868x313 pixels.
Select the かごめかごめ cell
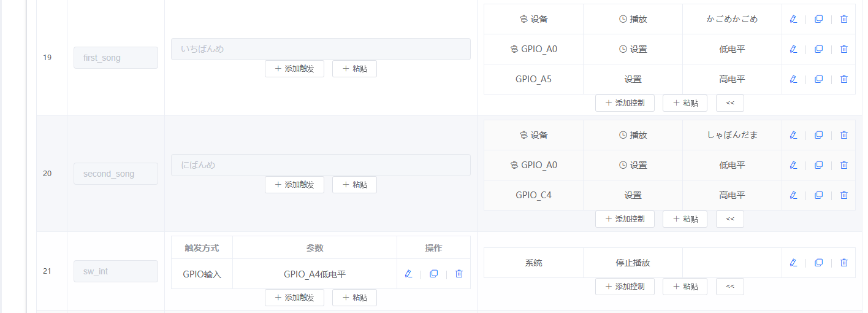tap(732, 19)
